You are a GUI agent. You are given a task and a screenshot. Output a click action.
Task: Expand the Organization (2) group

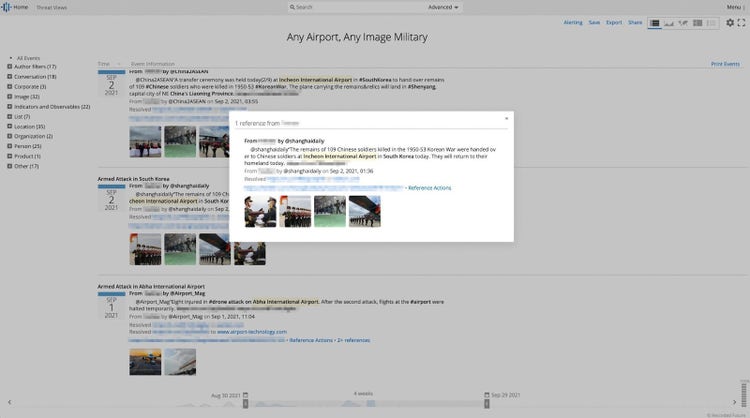(10, 136)
